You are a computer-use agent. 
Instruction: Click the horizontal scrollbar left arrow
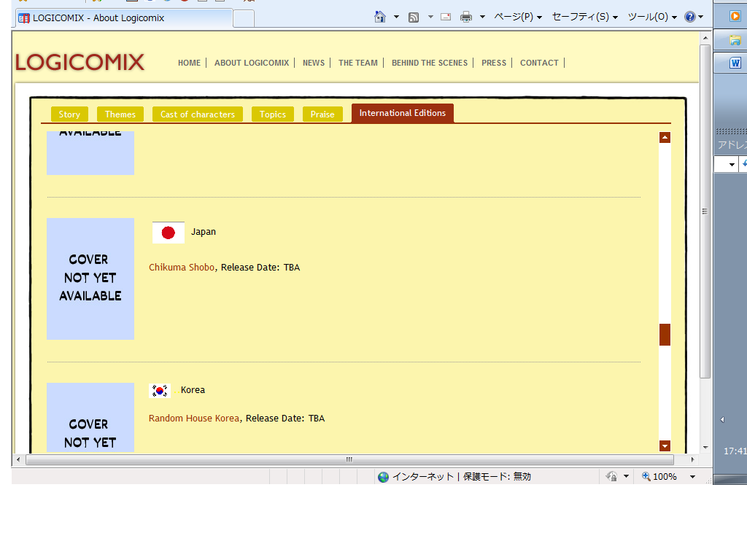[18, 459]
